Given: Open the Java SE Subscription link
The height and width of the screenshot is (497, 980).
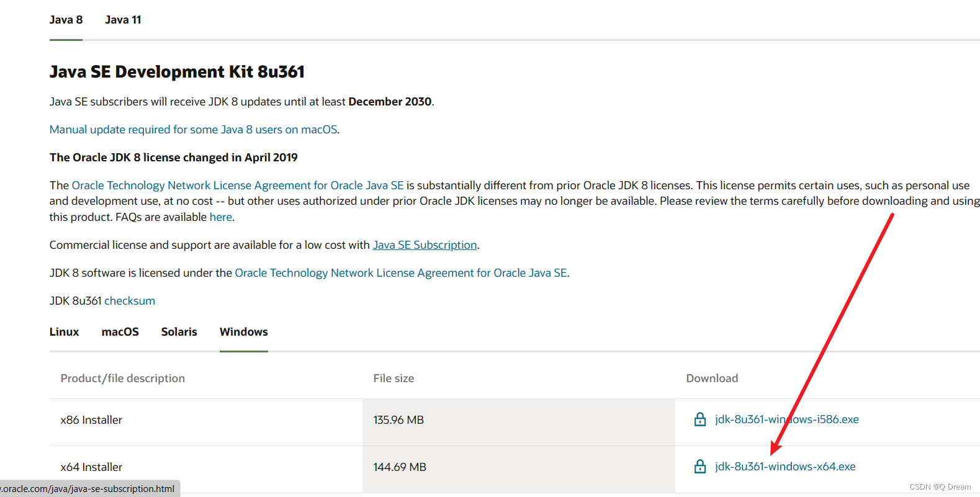Looking at the screenshot, I should 425,245.
